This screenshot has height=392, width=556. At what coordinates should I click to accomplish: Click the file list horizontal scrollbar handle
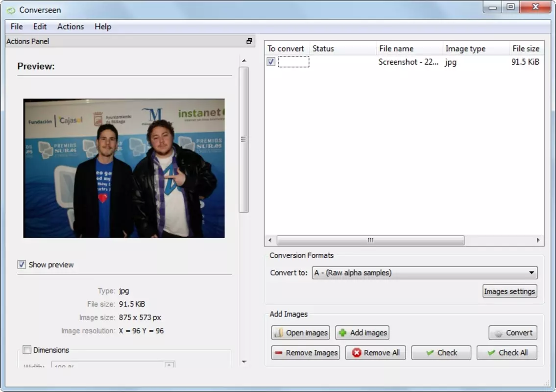370,240
